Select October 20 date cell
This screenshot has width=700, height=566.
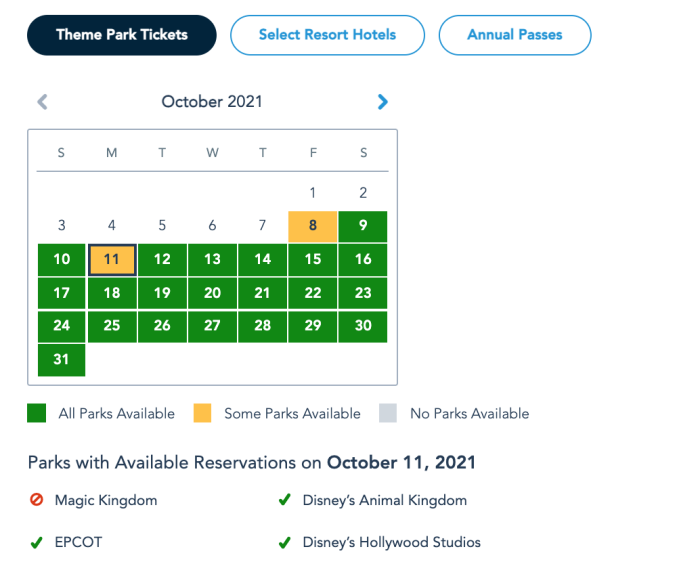click(212, 293)
